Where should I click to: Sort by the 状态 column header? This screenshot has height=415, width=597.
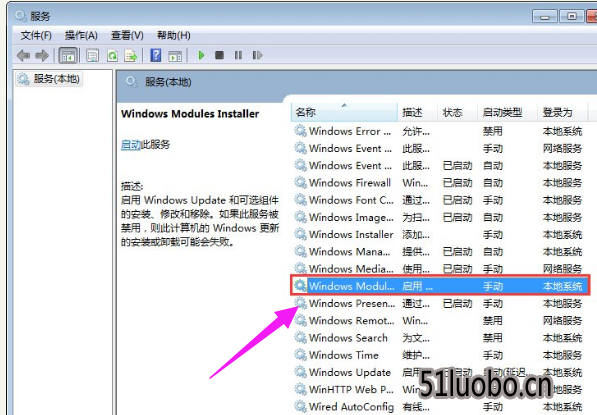tap(457, 112)
